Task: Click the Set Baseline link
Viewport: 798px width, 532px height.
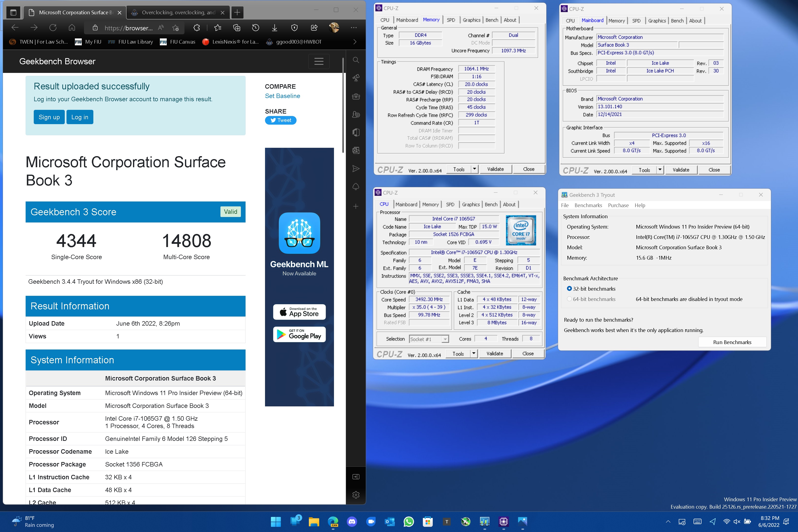Action: pos(282,96)
